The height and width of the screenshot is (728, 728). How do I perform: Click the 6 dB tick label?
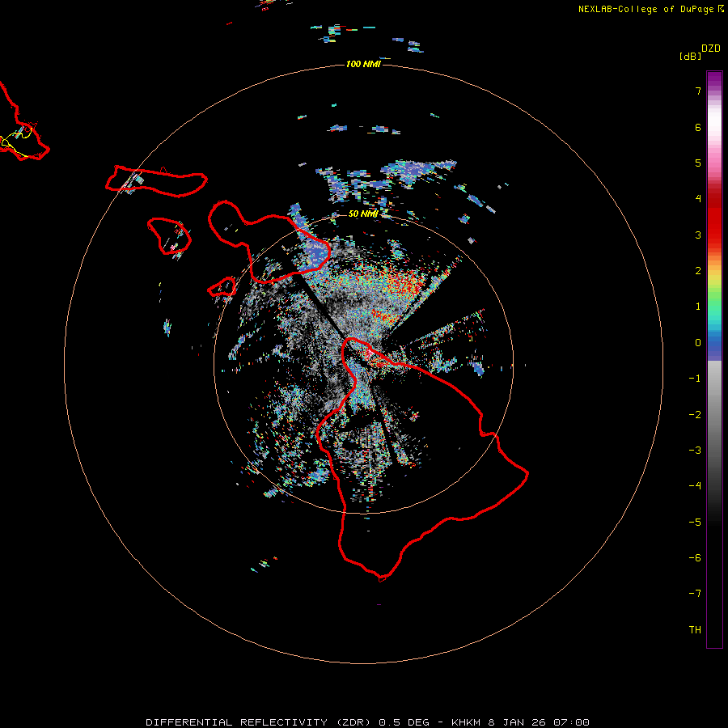(x=698, y=127)
